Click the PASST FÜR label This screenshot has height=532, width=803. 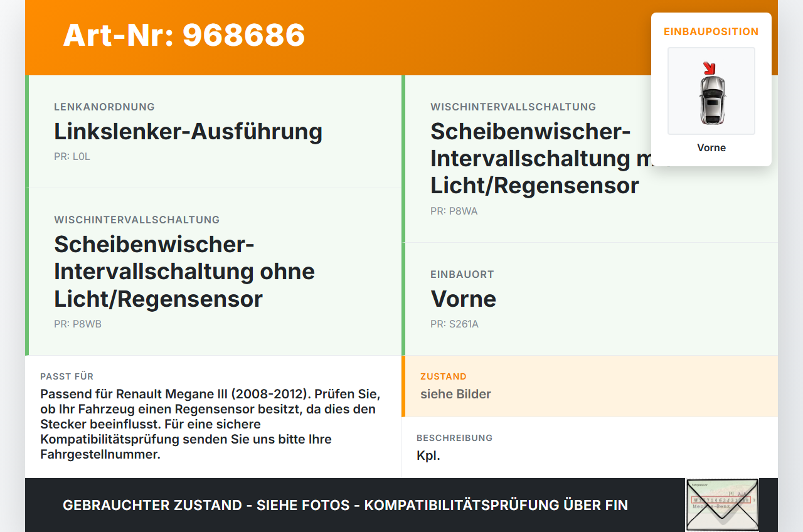tap(67, 376)
